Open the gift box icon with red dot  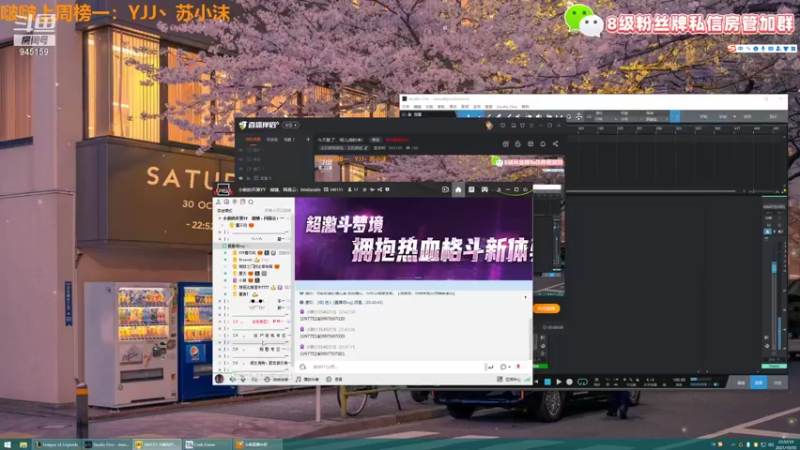point(506,144)
